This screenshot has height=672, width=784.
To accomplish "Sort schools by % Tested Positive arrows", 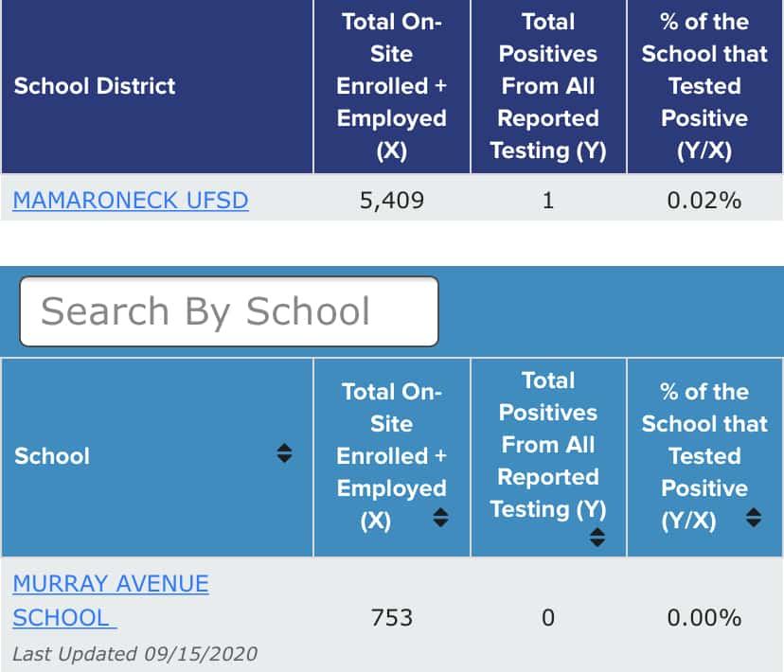I will pyautogui.click(x=754, y=518).
